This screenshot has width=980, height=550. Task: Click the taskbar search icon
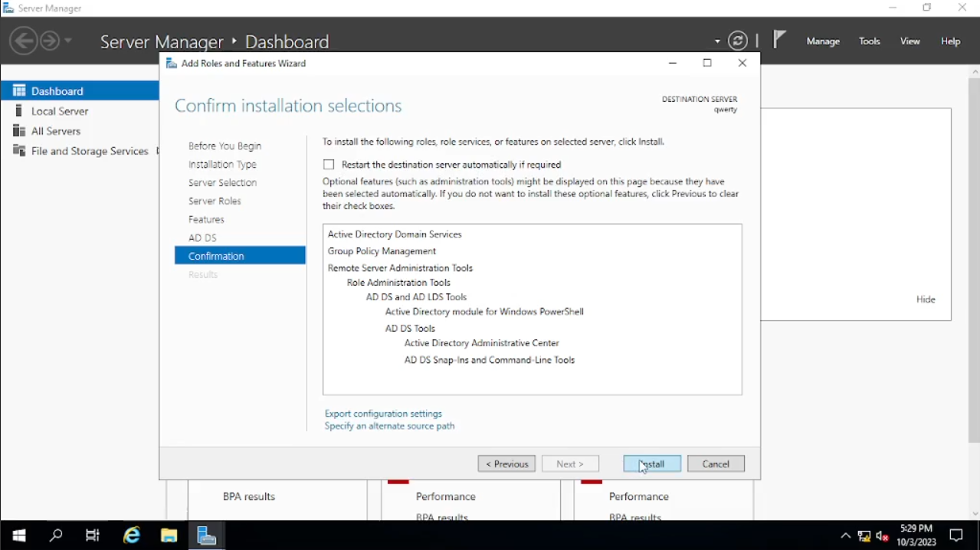56,535
